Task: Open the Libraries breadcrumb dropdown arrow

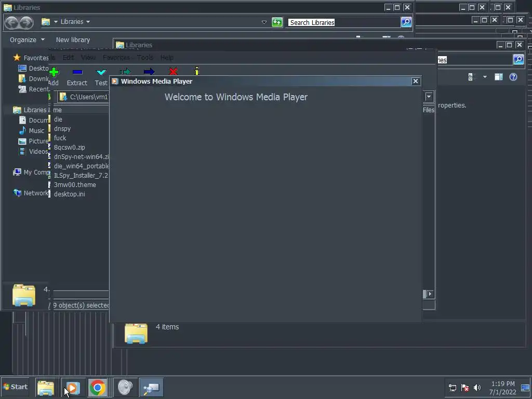Action: [88, 22]
